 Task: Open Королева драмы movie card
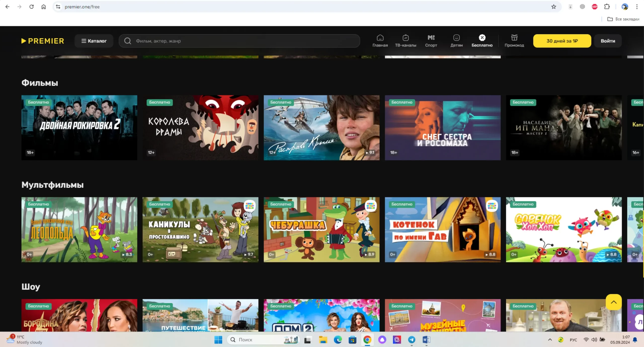point(200,127)
